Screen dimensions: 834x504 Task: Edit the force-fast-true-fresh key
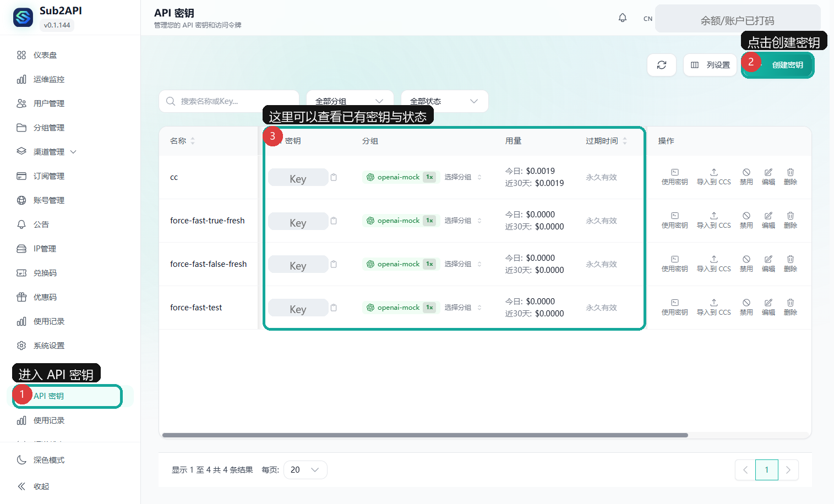tap(768, 220)
